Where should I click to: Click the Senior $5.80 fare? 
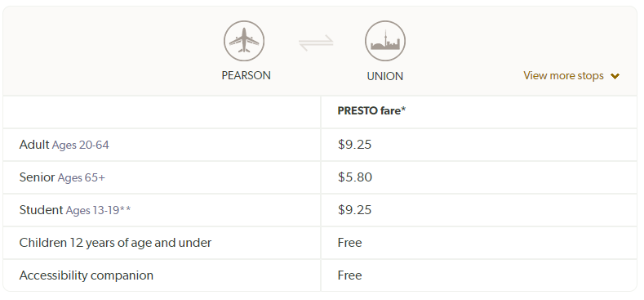pos(355,177)
